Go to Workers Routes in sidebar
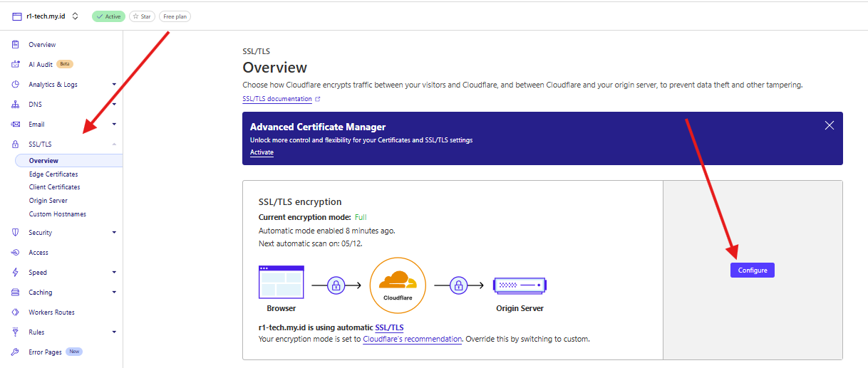The height and width of the screenshot is (368, 868). [x=51, y=312]
